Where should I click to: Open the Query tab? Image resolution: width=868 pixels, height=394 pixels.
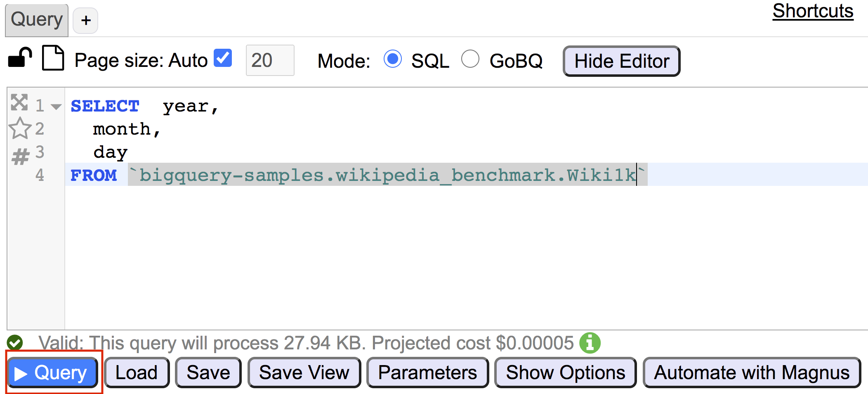point(36,20)
